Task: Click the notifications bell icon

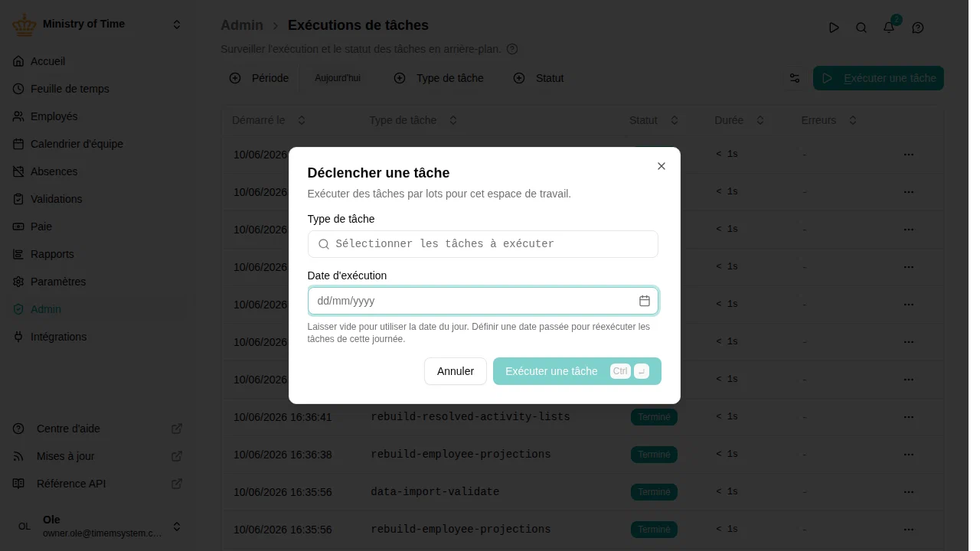Action: [889, 28]
